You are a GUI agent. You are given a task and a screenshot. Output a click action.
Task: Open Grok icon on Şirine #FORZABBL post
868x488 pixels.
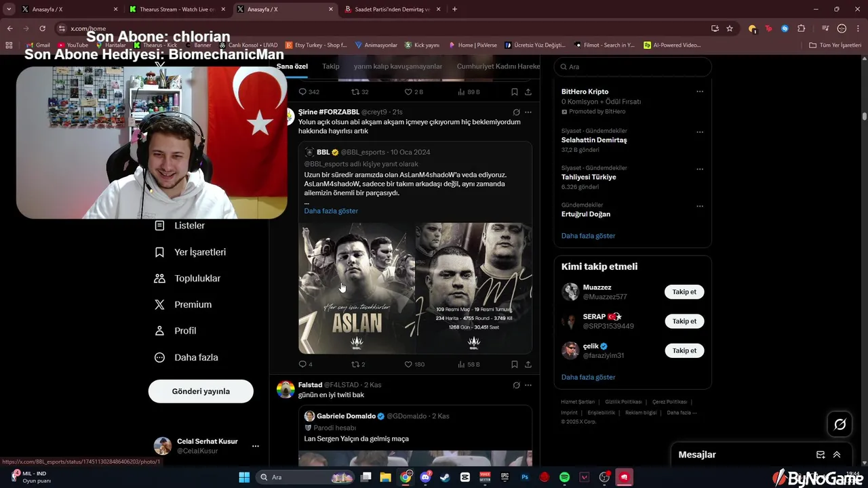(x=516, y=112)
